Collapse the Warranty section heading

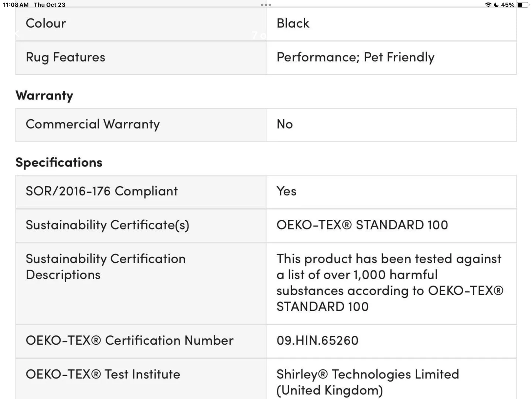[44, 95]
